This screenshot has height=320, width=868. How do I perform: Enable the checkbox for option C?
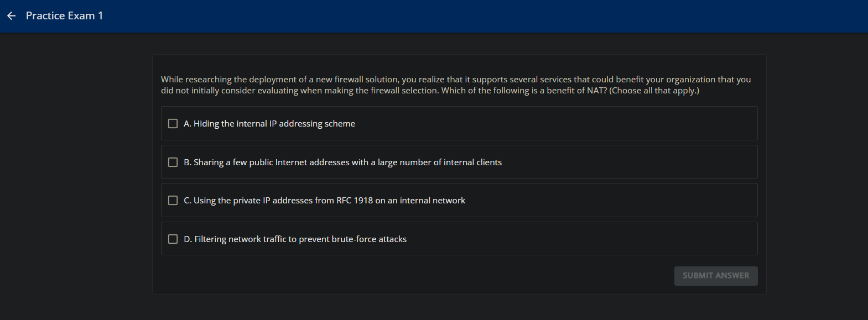173,201
